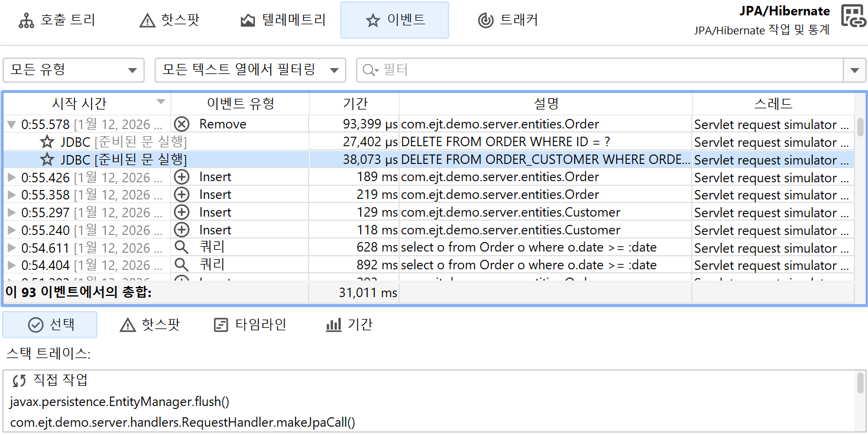Screen dimensions: 868x435
Task: Select the lower 선택 tab
Action: click(x=50, y=324)
